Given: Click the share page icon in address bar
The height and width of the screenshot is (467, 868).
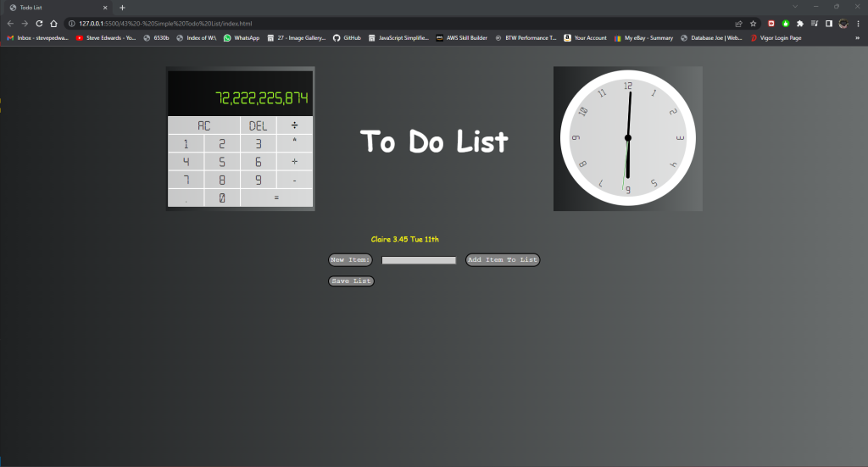Looking at the screenshot, I should coord(738,24).
